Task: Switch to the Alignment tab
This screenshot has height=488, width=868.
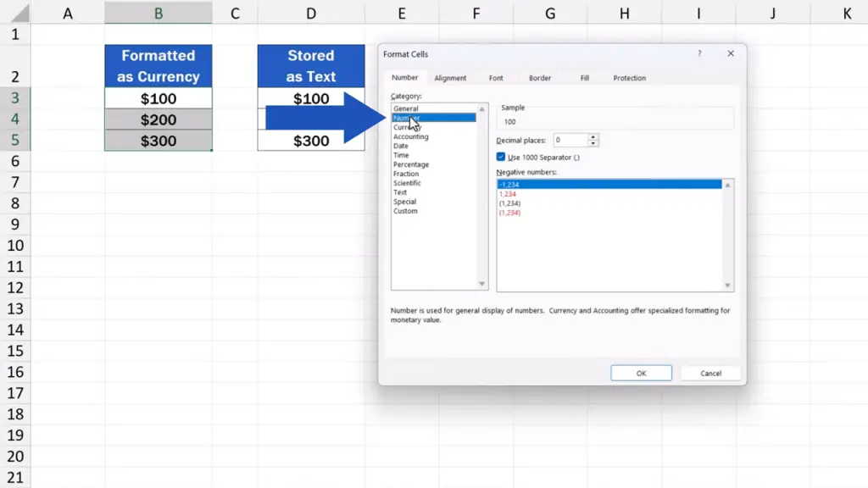Action: coord(450,78)
